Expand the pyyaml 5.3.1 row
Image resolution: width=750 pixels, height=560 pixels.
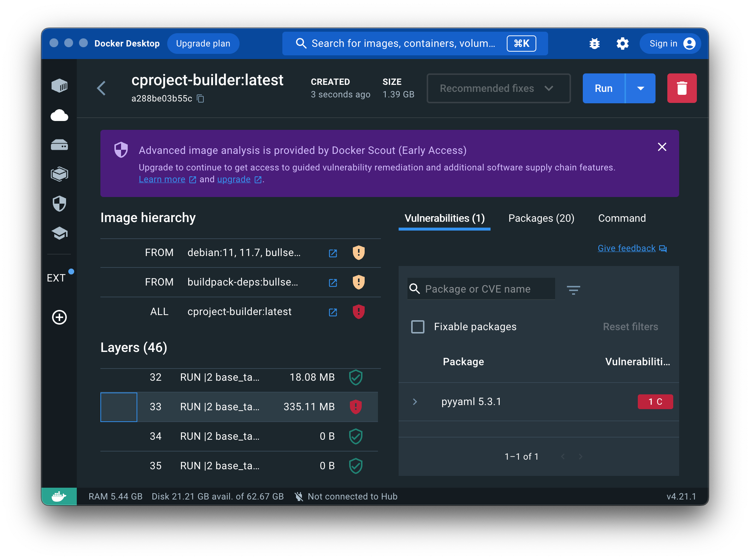click(415, 402)
